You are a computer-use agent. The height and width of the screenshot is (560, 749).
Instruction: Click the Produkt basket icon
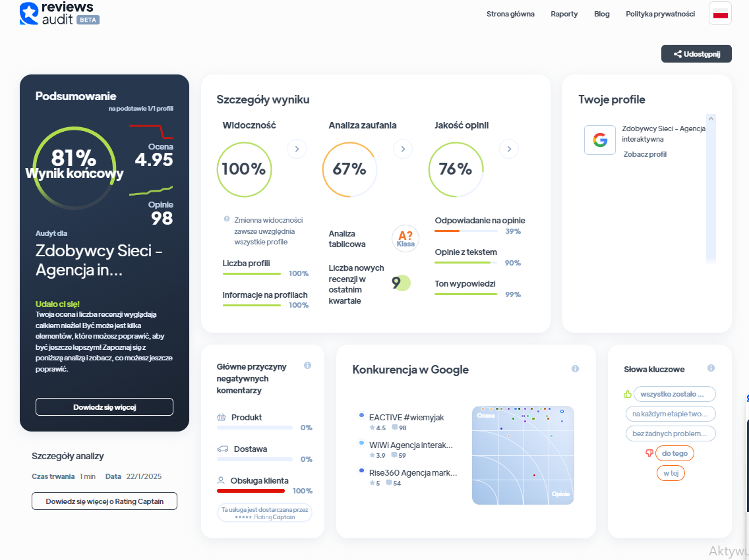(x=221, y=417)
